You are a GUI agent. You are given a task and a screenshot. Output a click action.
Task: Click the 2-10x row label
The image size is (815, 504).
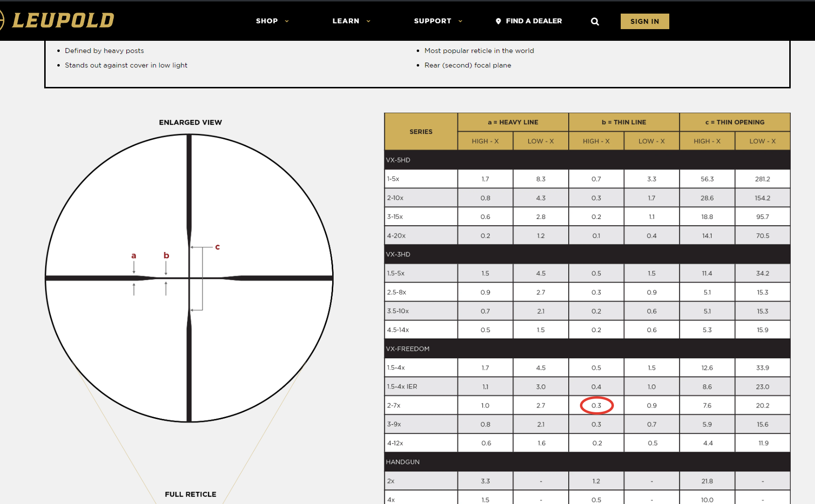395,198
